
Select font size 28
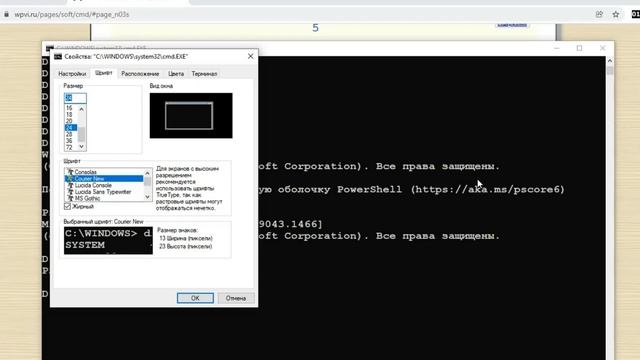click(x=69, y=134)
